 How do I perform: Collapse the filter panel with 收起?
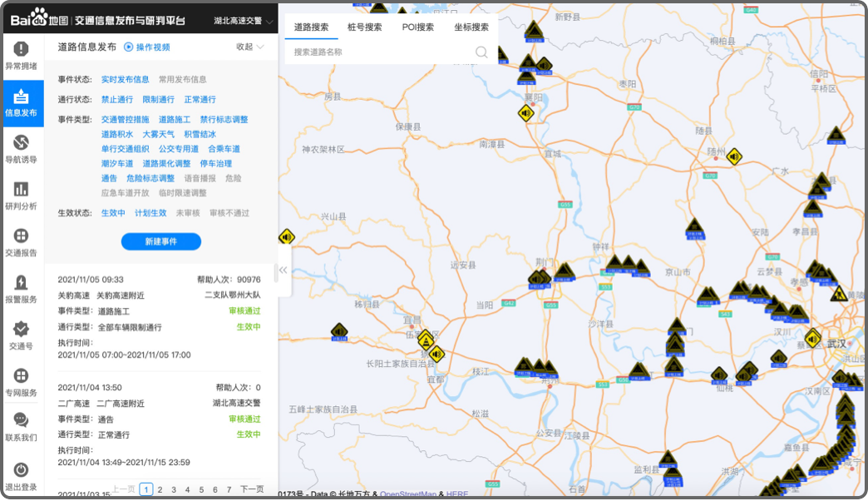coord(249,47)
